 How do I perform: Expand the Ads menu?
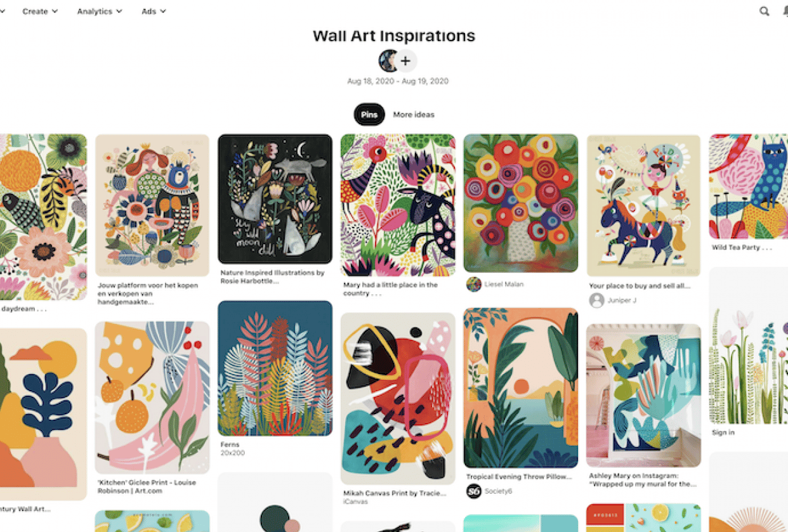154,11
